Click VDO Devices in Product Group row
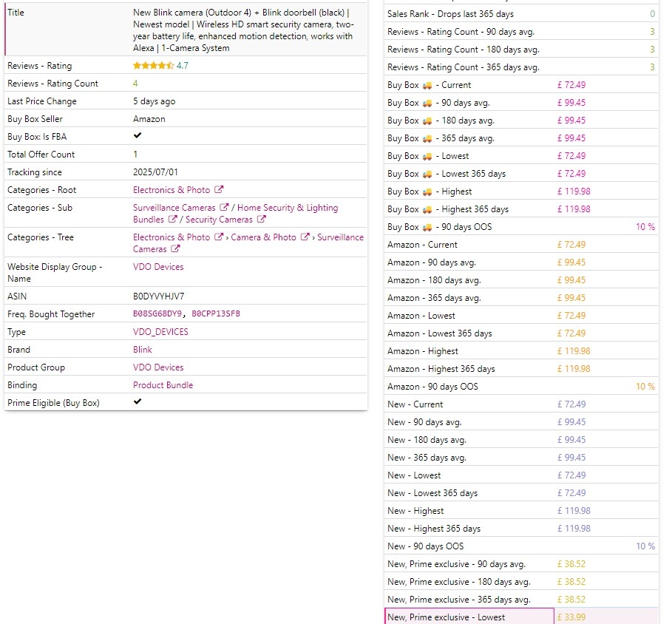 158,367
